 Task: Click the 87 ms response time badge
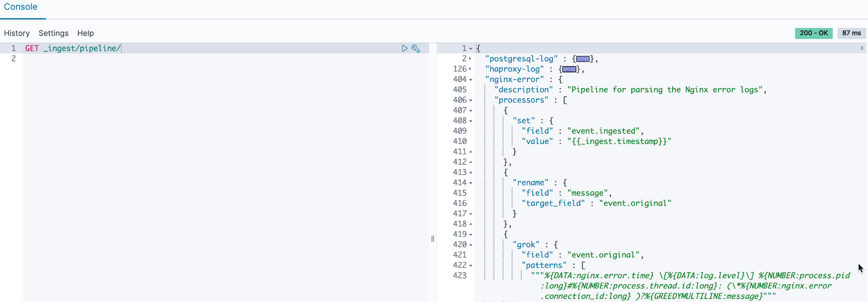point(851,33)
